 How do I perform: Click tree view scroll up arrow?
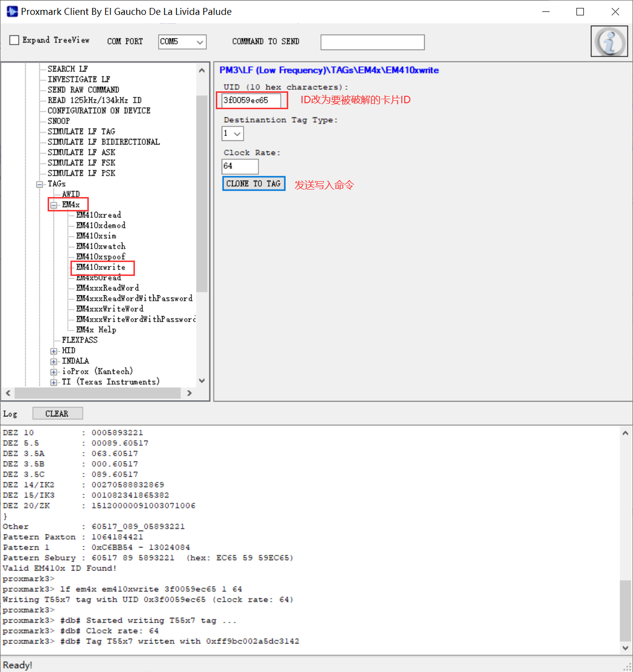[x=202, y=70]
